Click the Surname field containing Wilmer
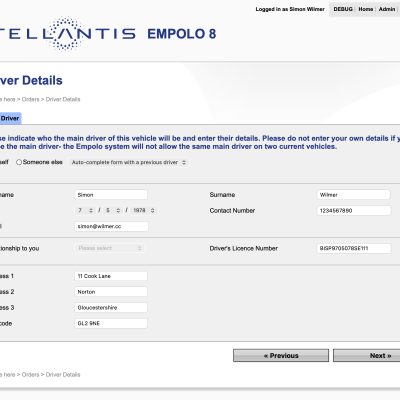This screenshot has height=400, width=400. pyautogui.click(x=353, y=195)
